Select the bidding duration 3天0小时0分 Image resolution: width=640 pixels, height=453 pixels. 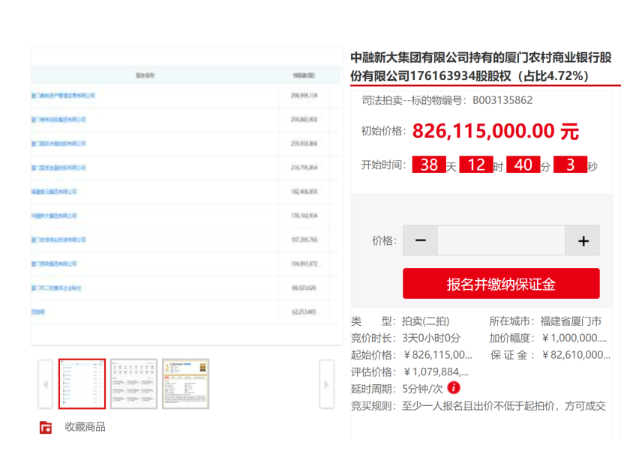click(431, 338)
